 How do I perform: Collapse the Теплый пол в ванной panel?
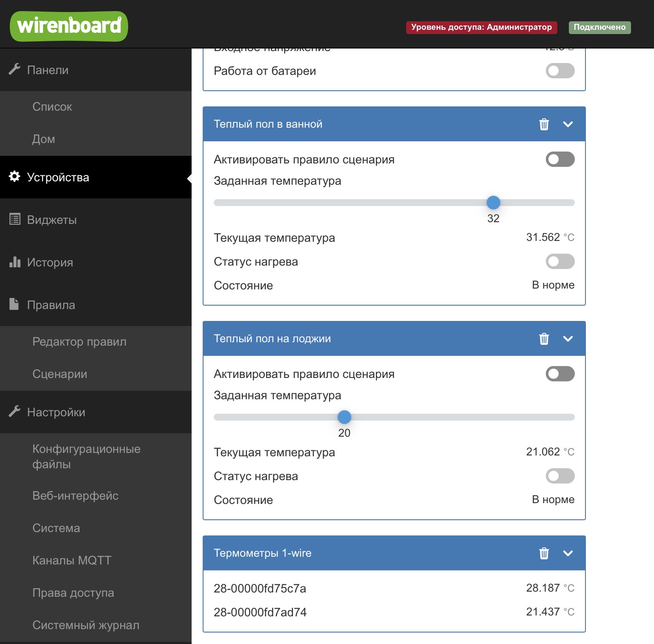(x=568, y=124)
